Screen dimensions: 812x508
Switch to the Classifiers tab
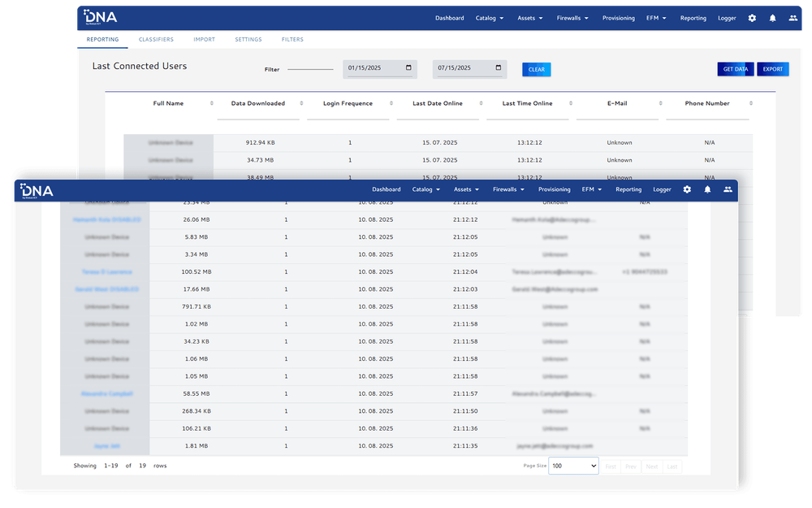(156, 39)
